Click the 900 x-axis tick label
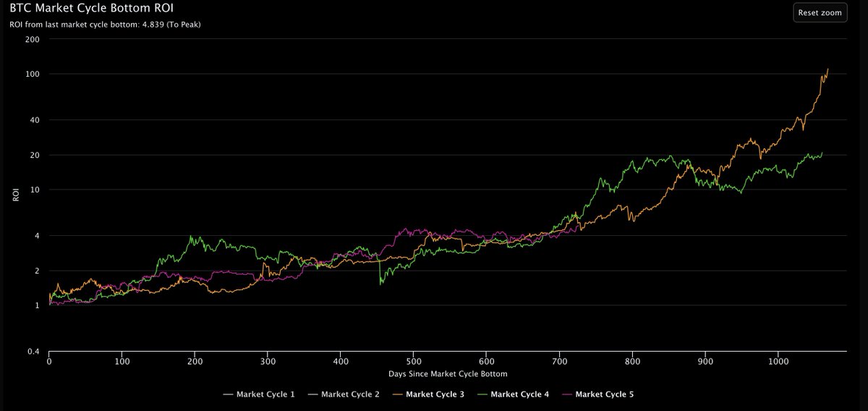 (705, 361)
